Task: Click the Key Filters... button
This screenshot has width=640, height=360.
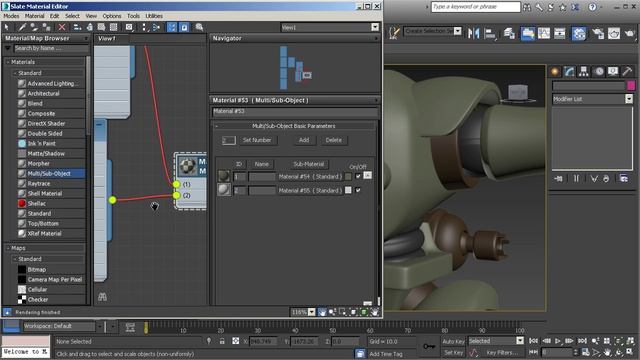Action: 502,352
